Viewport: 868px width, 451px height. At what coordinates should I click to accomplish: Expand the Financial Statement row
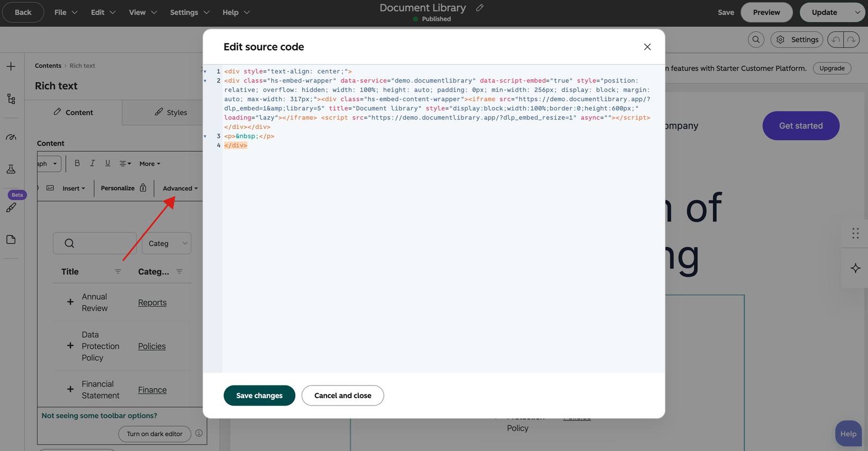click(70, 389)
